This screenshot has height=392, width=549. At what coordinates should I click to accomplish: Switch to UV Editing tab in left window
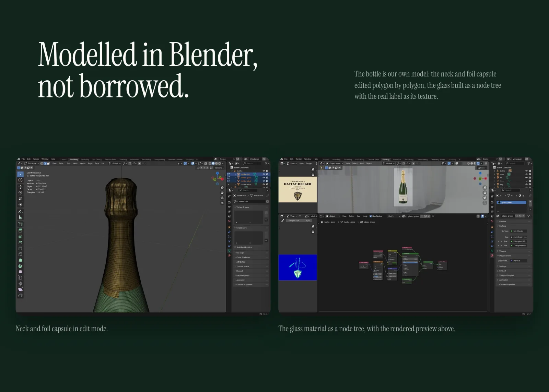(97, 159)
